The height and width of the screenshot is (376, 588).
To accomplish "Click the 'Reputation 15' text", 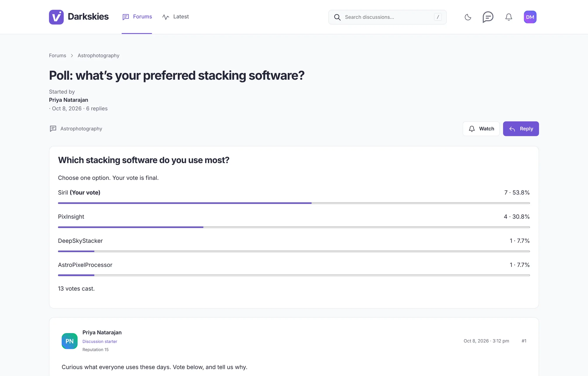I will (x=96, y=350).
